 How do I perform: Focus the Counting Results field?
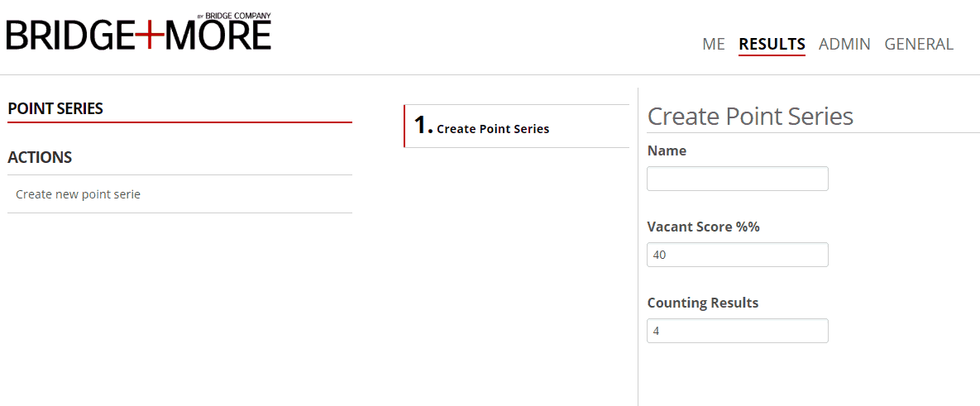pos(737,331)
